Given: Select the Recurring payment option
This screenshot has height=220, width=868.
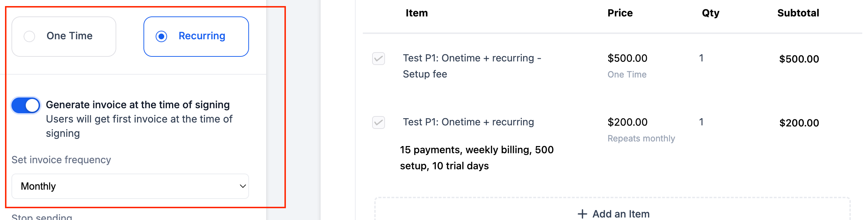Looking at the screenshot, I should (x=161, y=36).
